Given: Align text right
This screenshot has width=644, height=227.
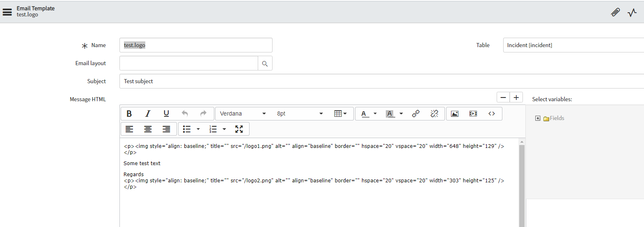Looking at the screenshot, I should point(166,129).
